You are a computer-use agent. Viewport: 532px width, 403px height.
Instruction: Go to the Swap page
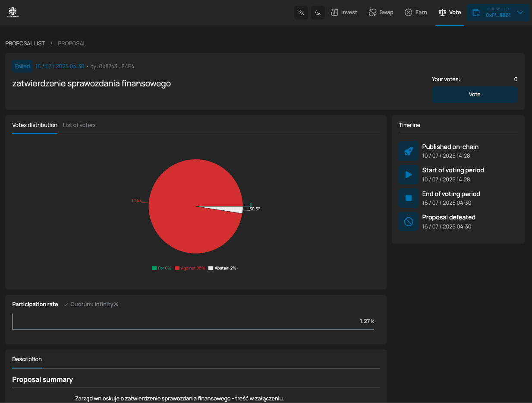click(x=381, y=13)
